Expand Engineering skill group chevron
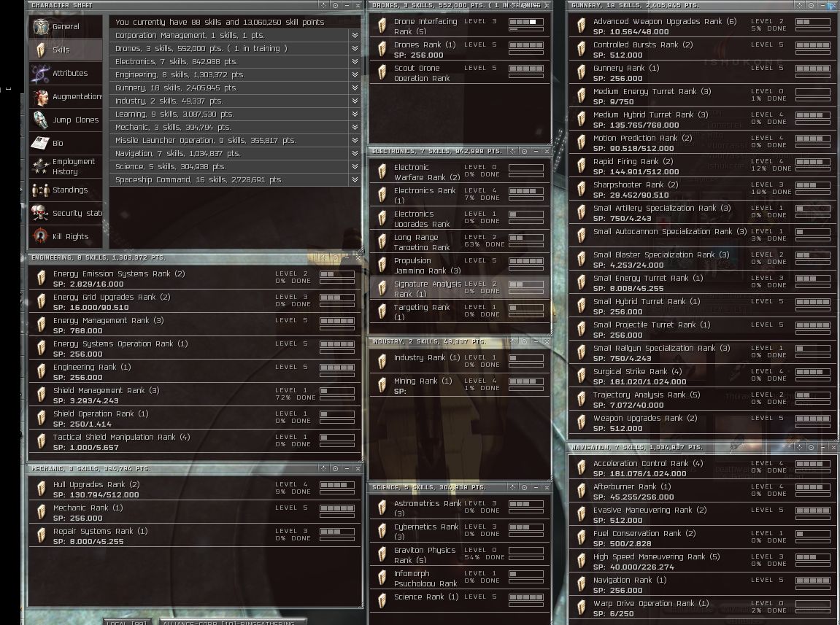 [355, 74]
